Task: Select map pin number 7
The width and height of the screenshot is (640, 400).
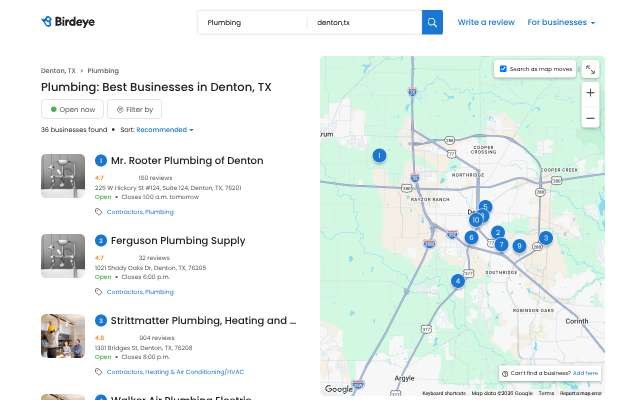Action: (502, 244)
